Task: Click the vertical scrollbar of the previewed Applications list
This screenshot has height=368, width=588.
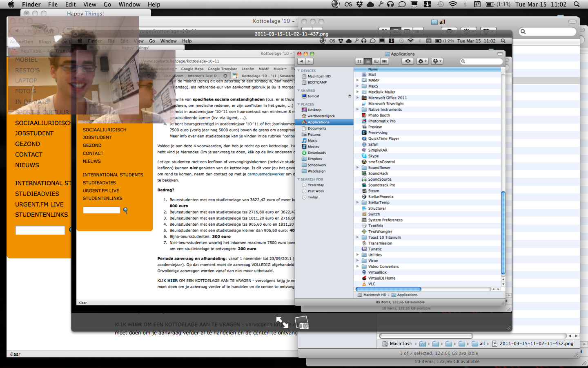Action: coord(503,233)
